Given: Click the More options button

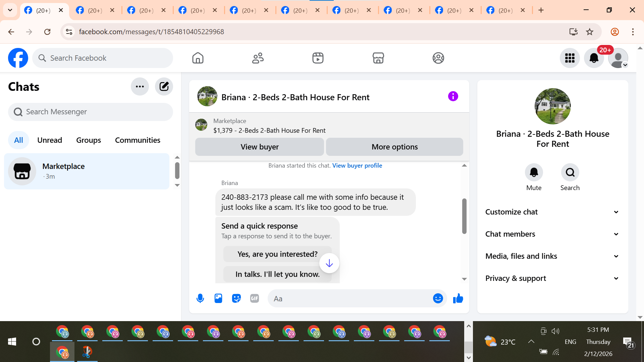Looking at the screenshot, I should [394, 147].
